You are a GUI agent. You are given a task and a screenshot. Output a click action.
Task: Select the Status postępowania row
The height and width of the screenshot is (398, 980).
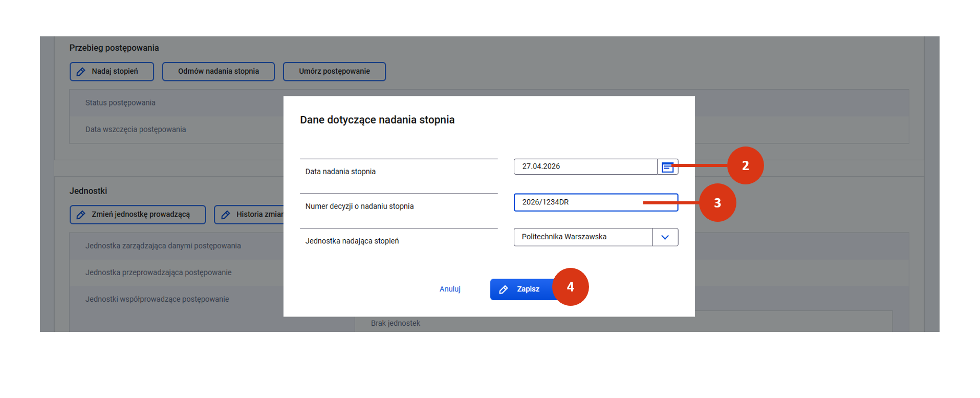(120, 103)
